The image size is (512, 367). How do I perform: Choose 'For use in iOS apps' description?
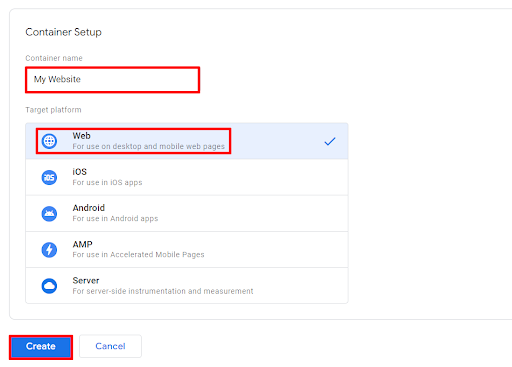tap(107, 182)
